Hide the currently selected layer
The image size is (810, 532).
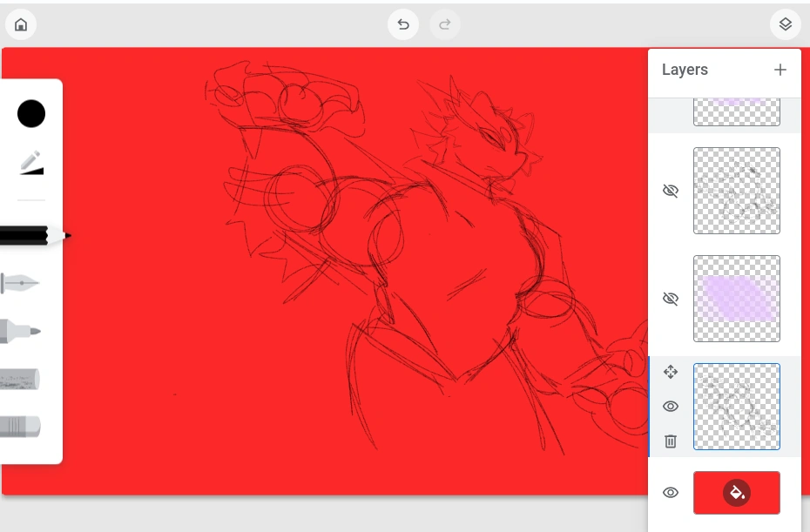tap(670, 406)
